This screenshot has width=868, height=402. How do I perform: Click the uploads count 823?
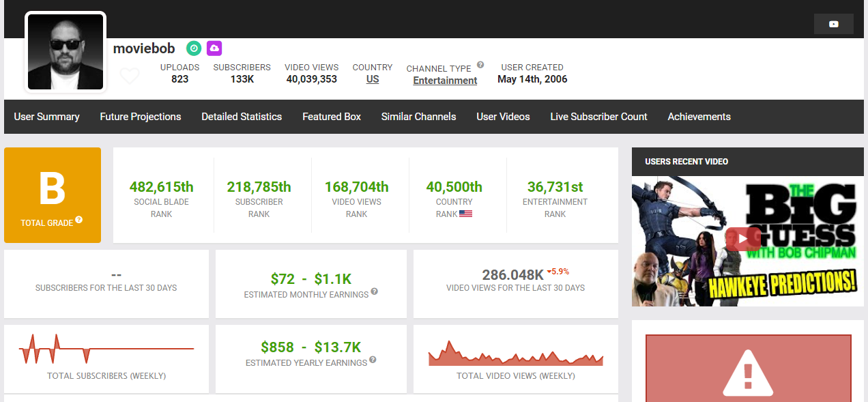click(180, 79)
